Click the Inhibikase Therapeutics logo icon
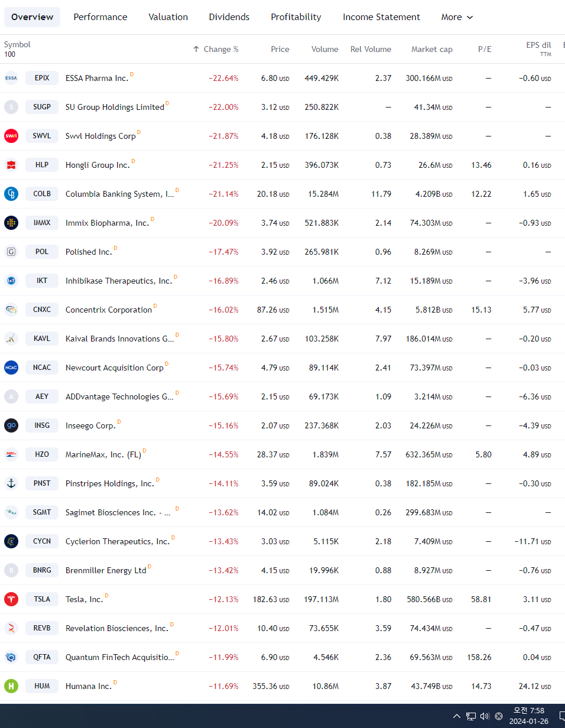 pyautogui.click(x=11, y=281)
